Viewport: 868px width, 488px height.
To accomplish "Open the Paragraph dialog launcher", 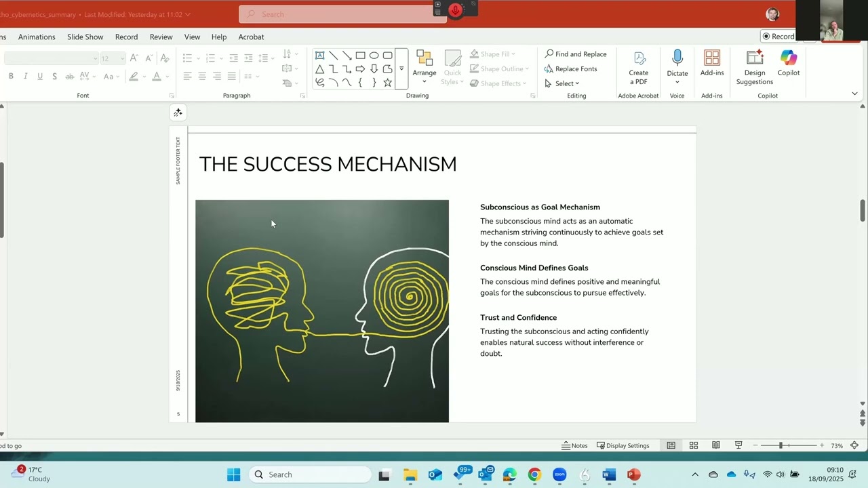I will 302,96.
